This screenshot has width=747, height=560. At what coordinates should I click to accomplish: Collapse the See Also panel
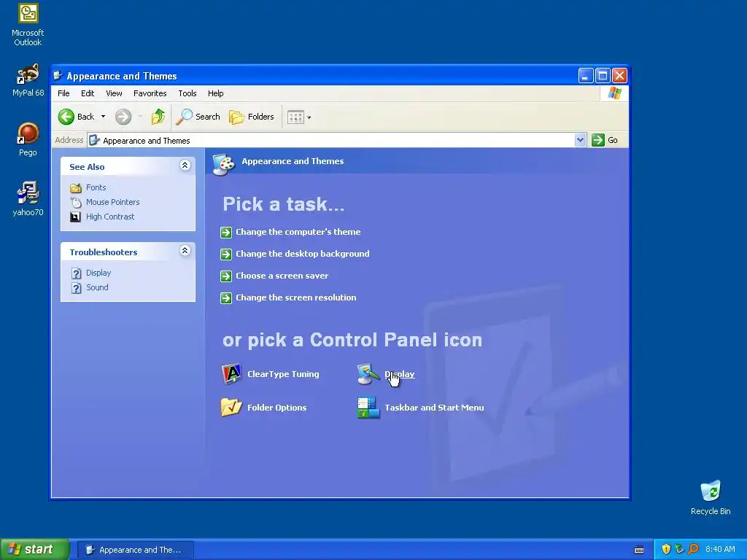185,166
